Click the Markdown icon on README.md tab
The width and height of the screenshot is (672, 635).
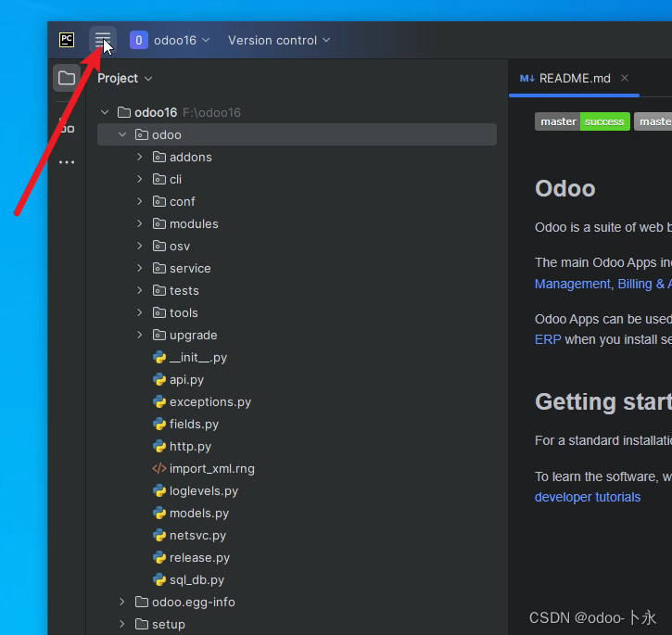[x=527, y=79]
